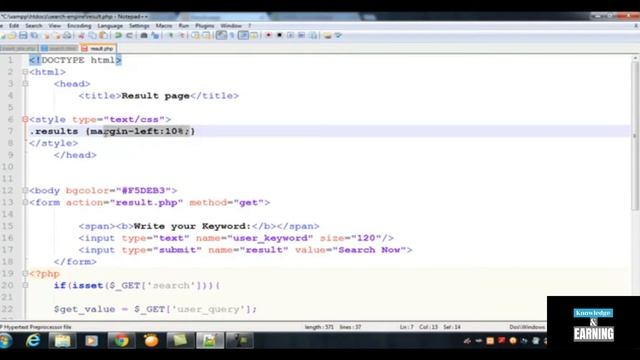
Task: Toggle Show All Characters button
Action: click(232, 36)
